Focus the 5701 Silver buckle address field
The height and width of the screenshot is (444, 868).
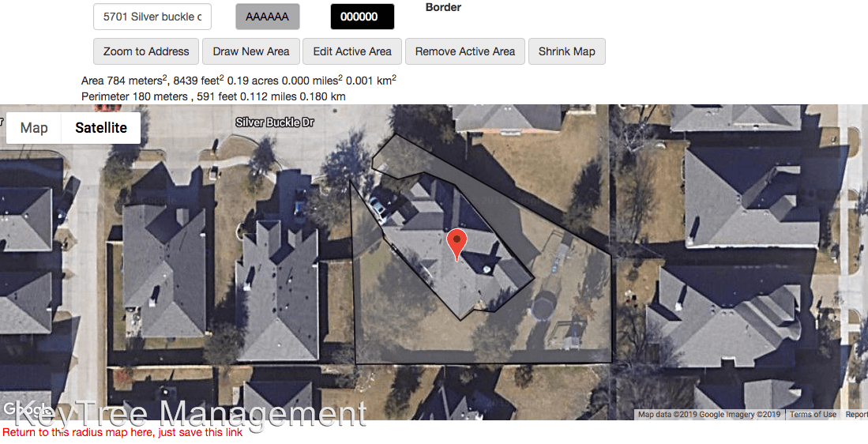click(x=152, y=17)
